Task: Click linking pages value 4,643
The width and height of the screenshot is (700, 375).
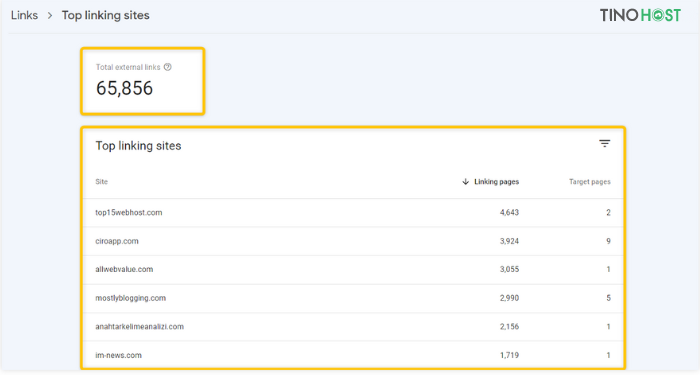Action: (509, 212)
